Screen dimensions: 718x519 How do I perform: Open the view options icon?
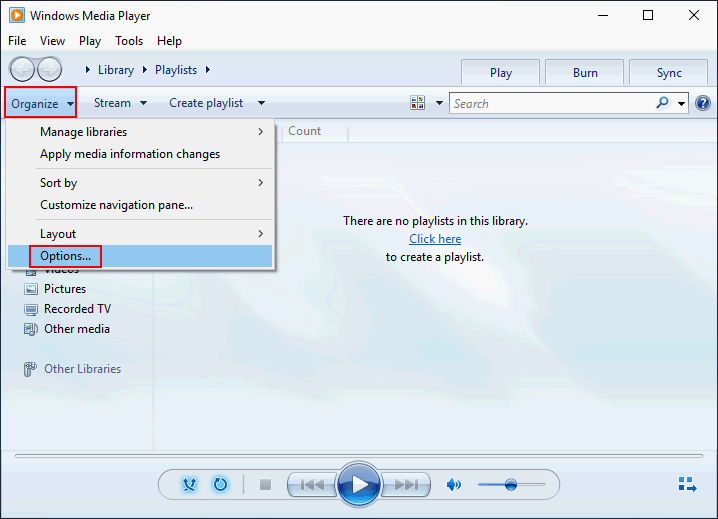click(x=418, y=103)
